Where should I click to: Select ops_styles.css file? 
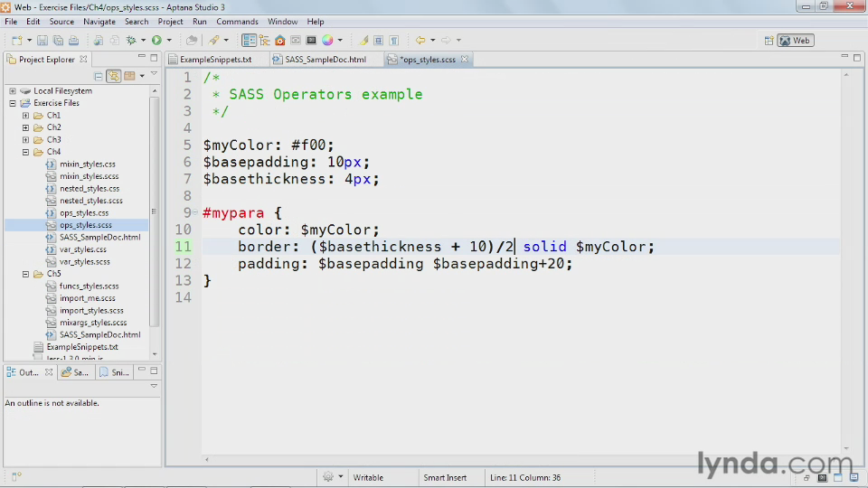point(84,212)
